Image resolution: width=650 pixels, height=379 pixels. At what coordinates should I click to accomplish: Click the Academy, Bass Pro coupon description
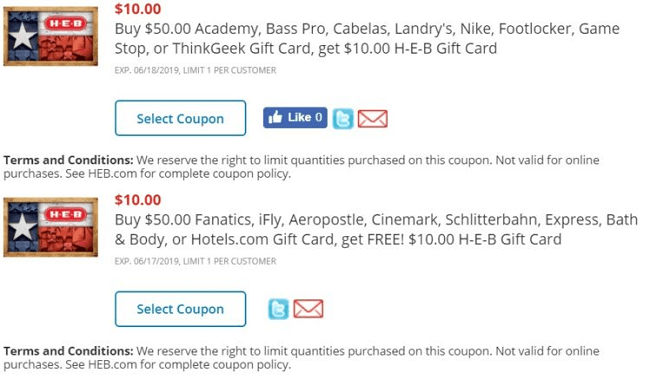367,39
